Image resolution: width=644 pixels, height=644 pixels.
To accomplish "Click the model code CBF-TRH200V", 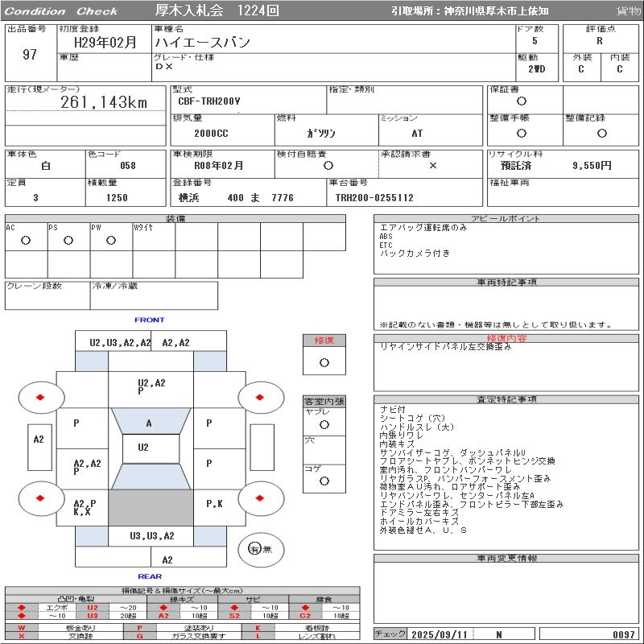I will pyautogui.click(x=209, y=101).
